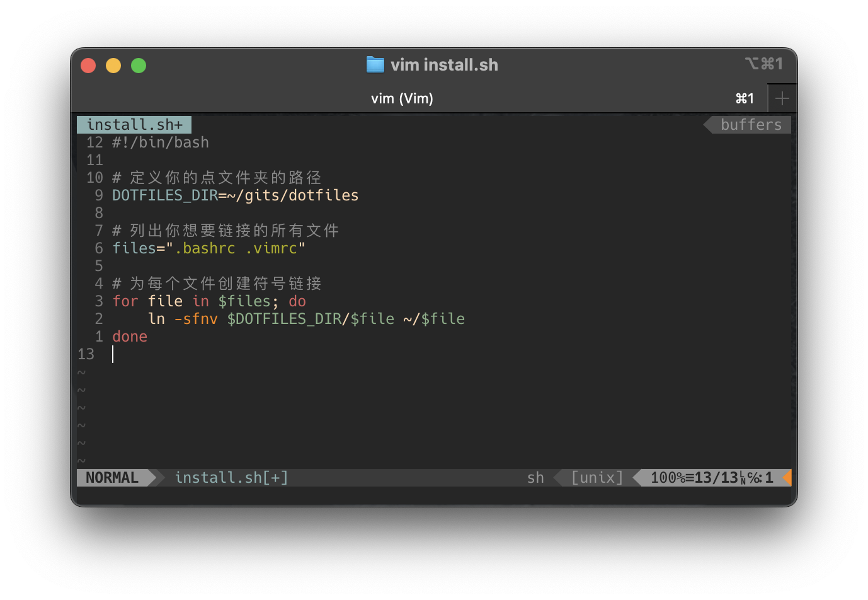Click the NORMAL mode indicator in the statusline
The width and height of the screenshot is (868, 600).
point(112,478)
